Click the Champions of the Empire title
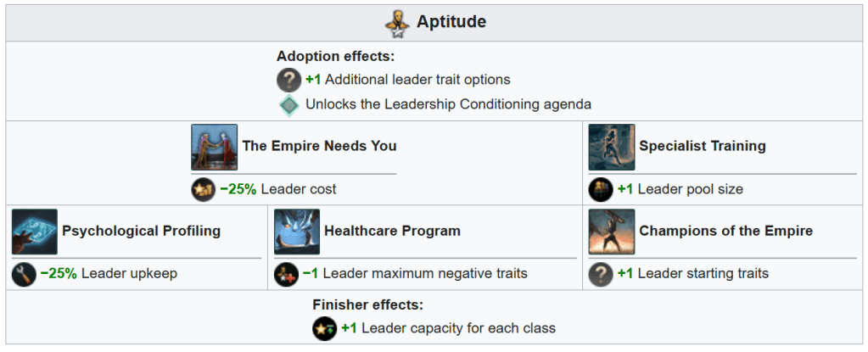The height and width of the screenshot is (352, 868). (x=725, y=231)
